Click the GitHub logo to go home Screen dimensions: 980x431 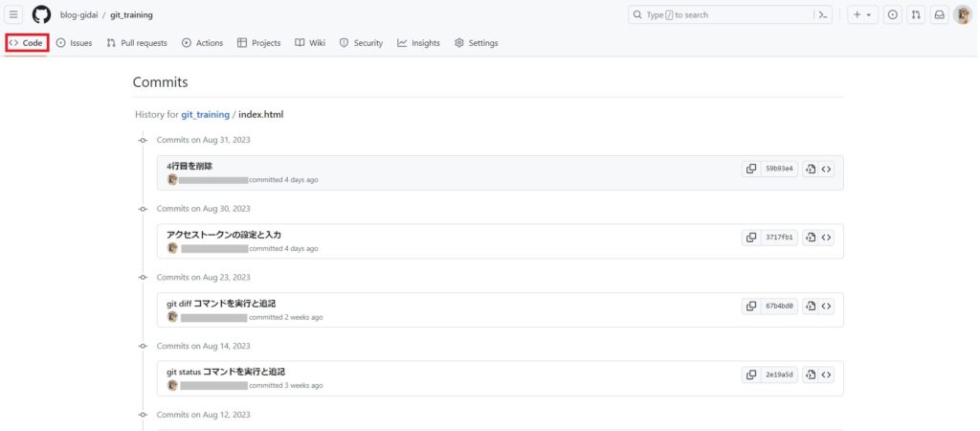[41, 15]
